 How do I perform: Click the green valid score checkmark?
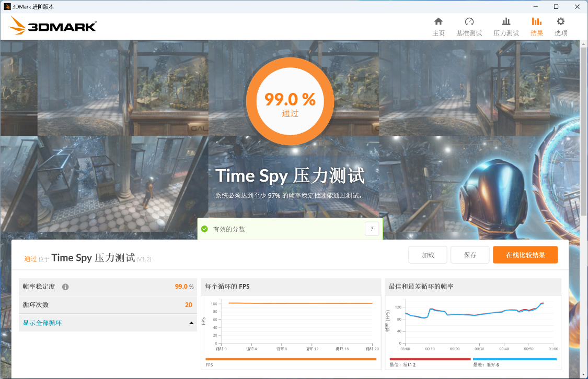coord(204,229)
